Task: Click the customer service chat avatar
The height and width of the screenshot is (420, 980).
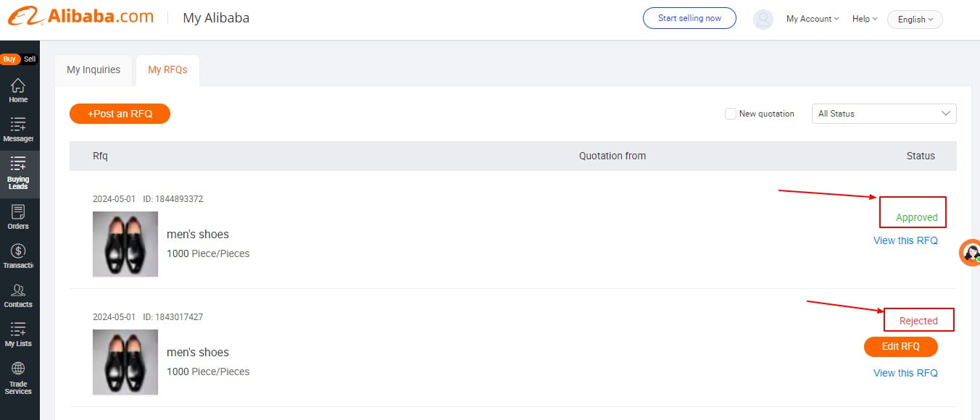Action: pos(971,253)
